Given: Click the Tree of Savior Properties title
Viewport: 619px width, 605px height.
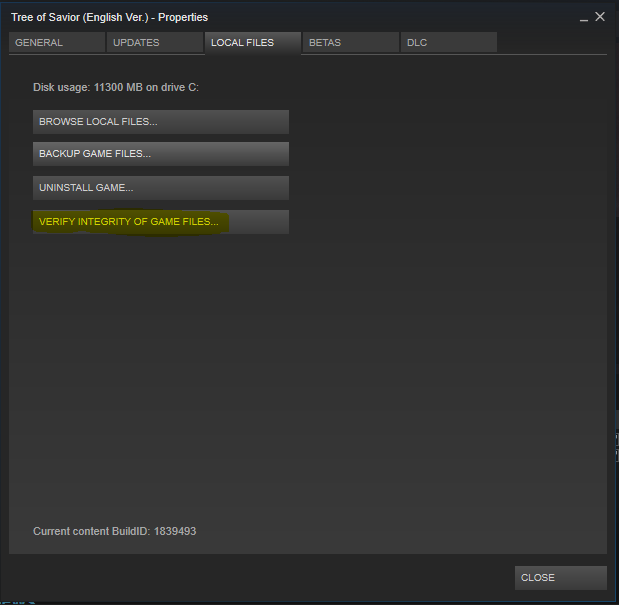Looking at the screenshot, I should tap(109, 18).
